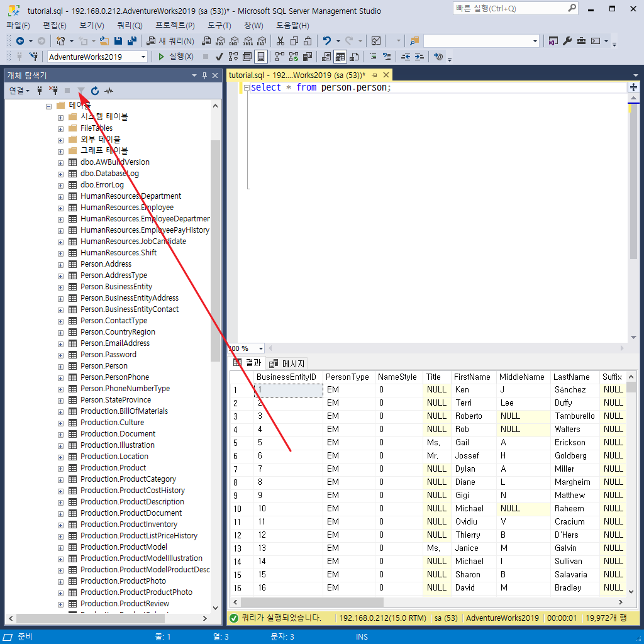The height and width of the screenshot is (644, 644).
Task: Parse the query with the checkmark icon
Action: tap(219, 56)
